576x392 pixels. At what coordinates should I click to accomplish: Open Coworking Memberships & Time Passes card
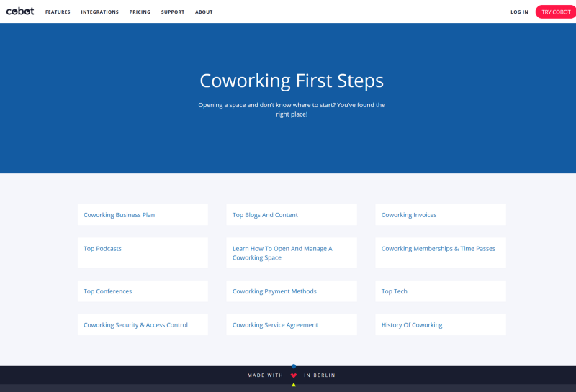pyautogui.click(x=441, y=252)
